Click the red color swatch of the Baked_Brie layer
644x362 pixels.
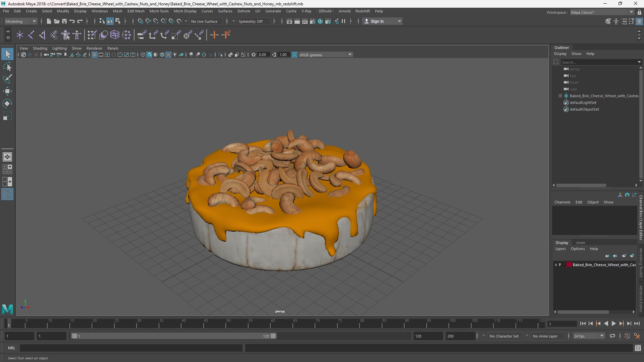[x=569, y=265]
